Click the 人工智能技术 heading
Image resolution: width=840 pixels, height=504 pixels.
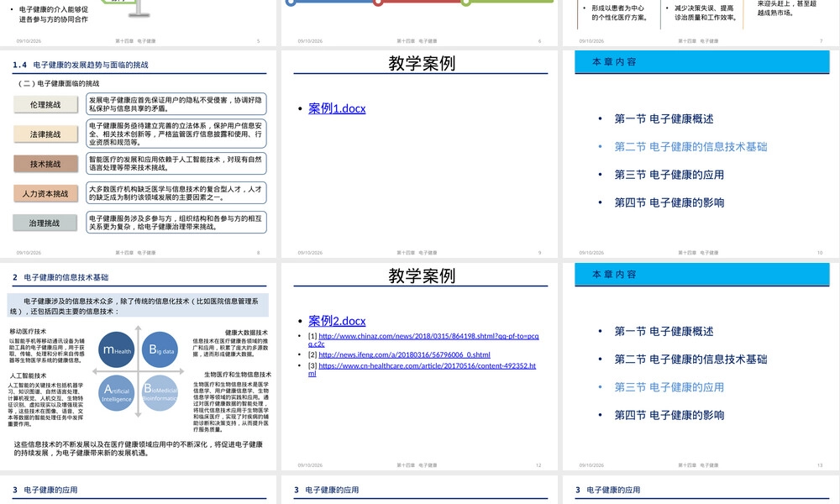pos(28,376)
